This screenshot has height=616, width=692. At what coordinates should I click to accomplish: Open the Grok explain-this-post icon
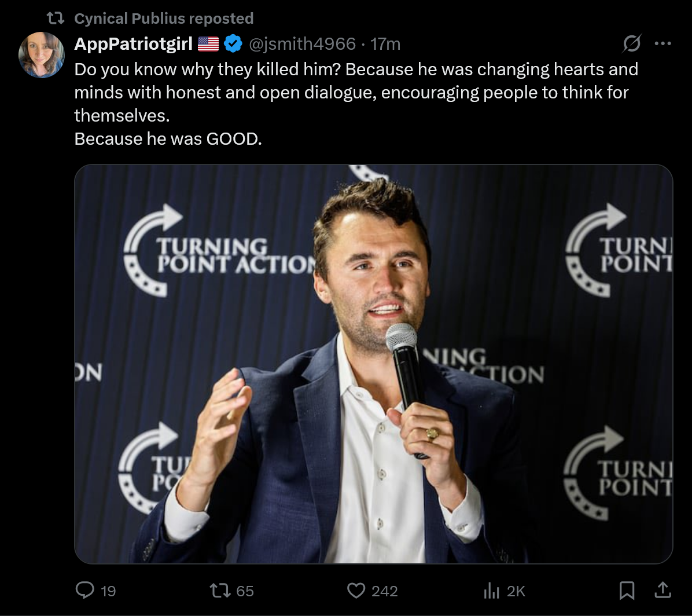click(632, 43)
